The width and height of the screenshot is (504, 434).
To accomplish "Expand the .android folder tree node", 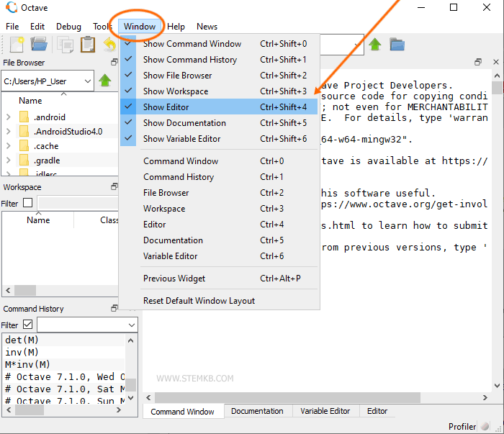I will pos(8,117).
